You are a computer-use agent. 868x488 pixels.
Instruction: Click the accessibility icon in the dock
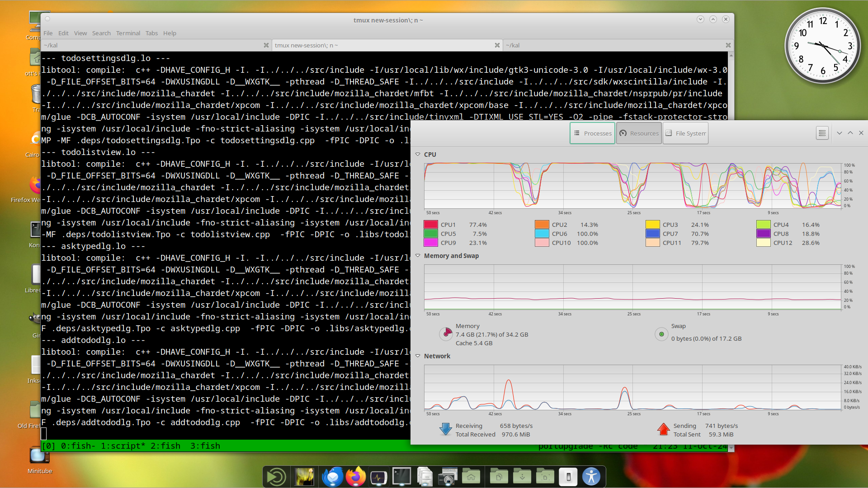pos(591,477)
